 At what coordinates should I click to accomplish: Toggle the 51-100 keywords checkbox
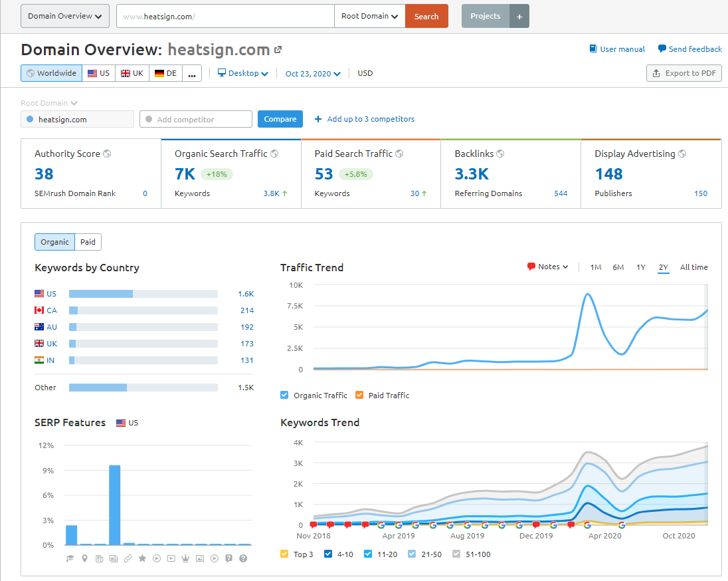click(456, 554)
